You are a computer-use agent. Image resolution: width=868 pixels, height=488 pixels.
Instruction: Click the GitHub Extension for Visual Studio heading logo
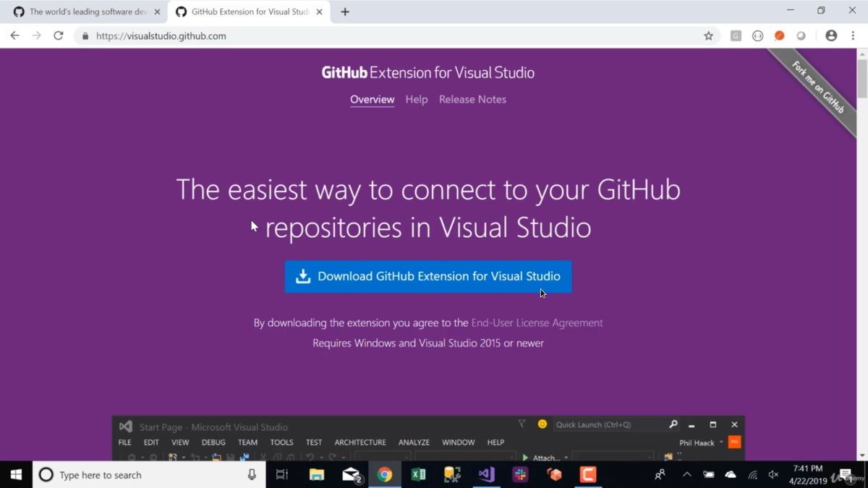[x=428, y=72]
